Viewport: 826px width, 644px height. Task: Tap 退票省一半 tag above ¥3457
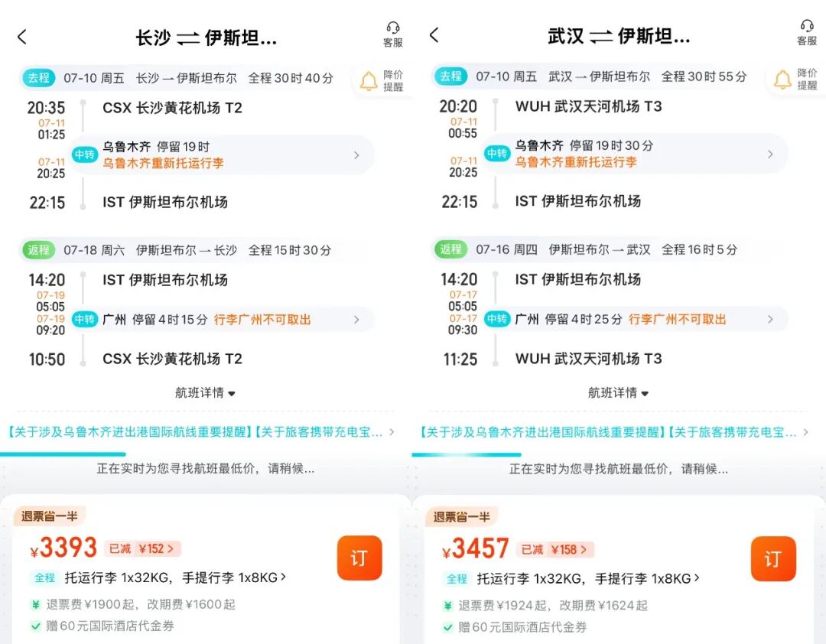[462, 517]
